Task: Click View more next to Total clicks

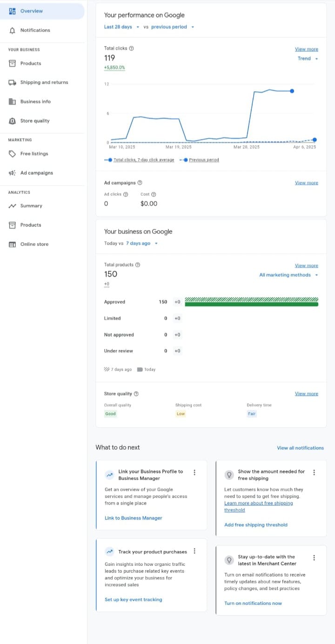Action: 307,49
